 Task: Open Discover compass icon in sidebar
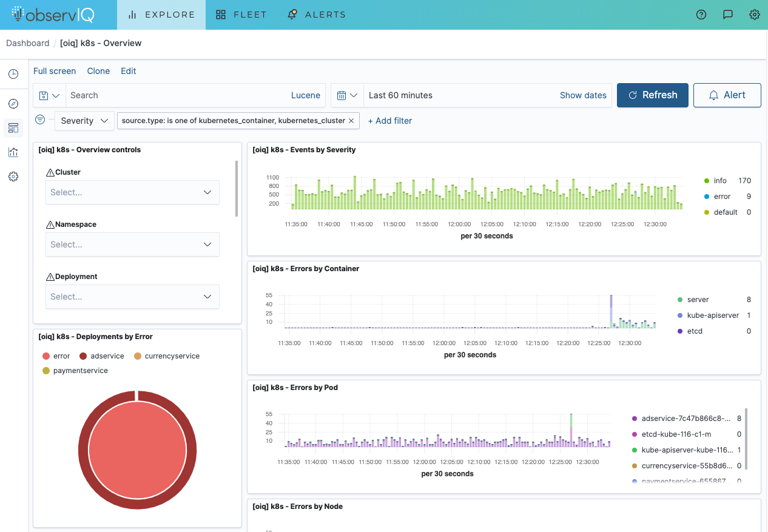coord(13,104)
